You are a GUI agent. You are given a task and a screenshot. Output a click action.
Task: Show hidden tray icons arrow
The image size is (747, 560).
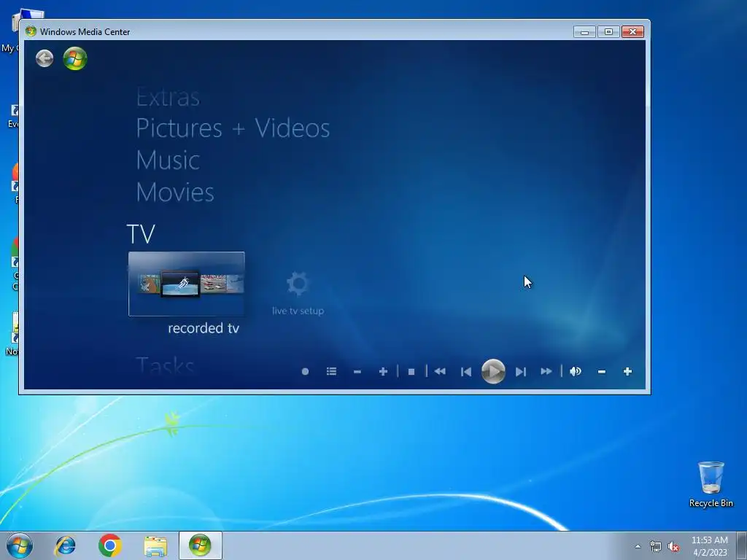(x=638, y=546)
